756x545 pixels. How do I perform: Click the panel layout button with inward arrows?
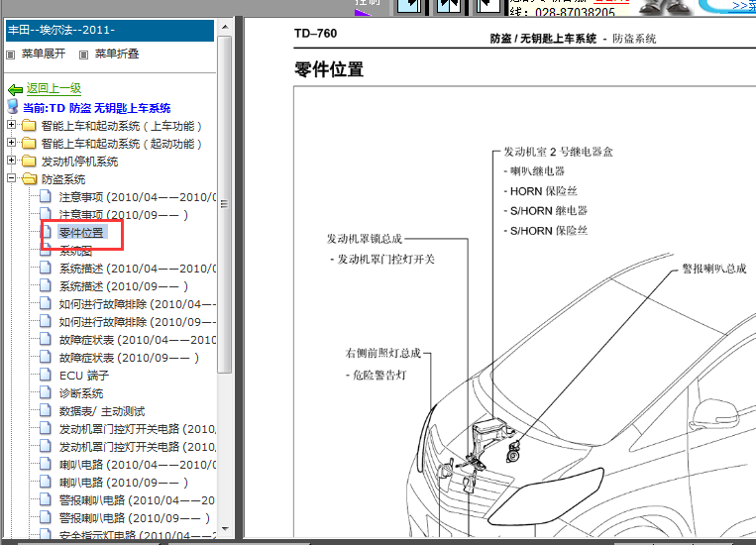pos(449,5)
